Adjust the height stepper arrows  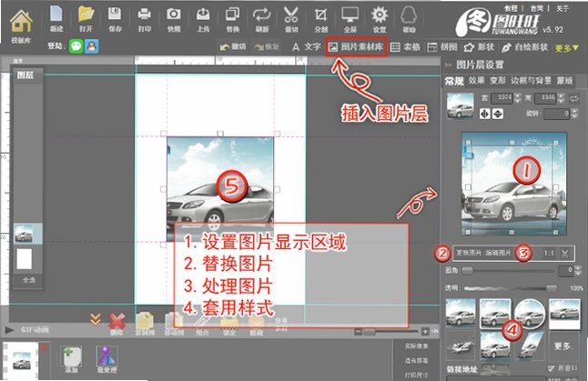[x=561, y=98]
